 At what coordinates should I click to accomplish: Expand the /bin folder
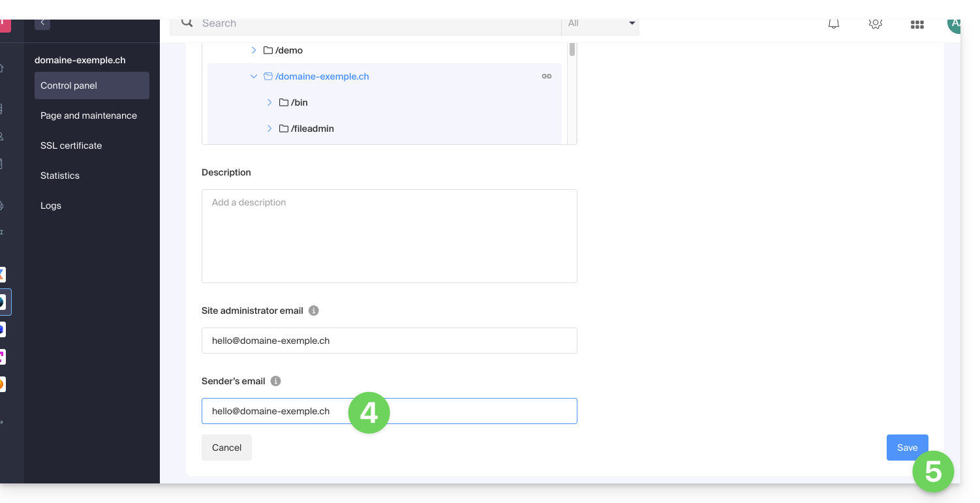[269, 102]
